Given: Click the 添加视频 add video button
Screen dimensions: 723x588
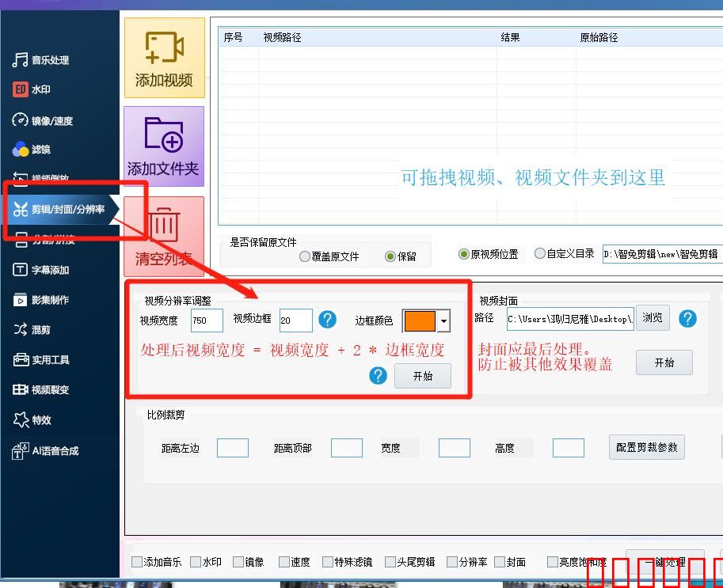Looking at the screenshot, I should (x=164, y=58).
